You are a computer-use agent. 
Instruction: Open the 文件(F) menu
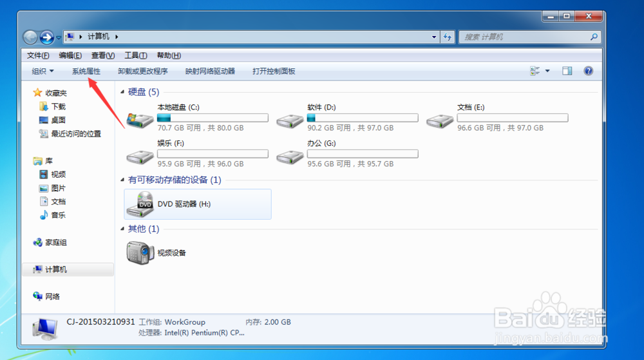click(38, 55)
